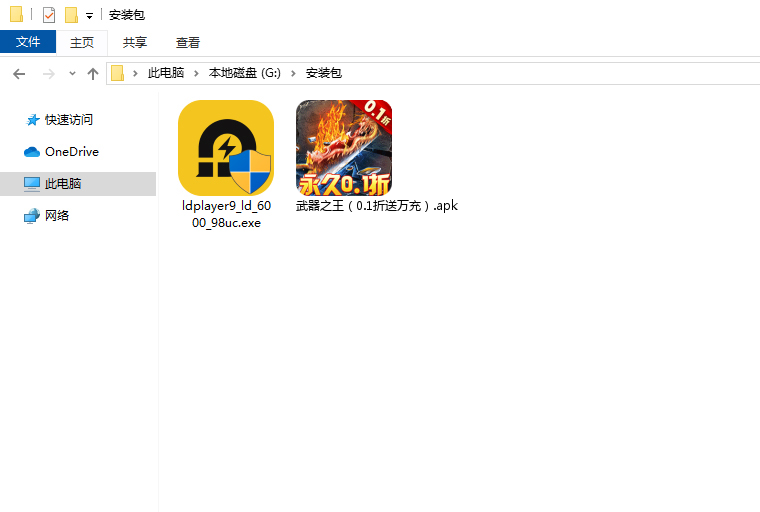Screen dimensions: 760x512
Task: Switch to the 共享 ribbon tab
Action: point(135,42)
